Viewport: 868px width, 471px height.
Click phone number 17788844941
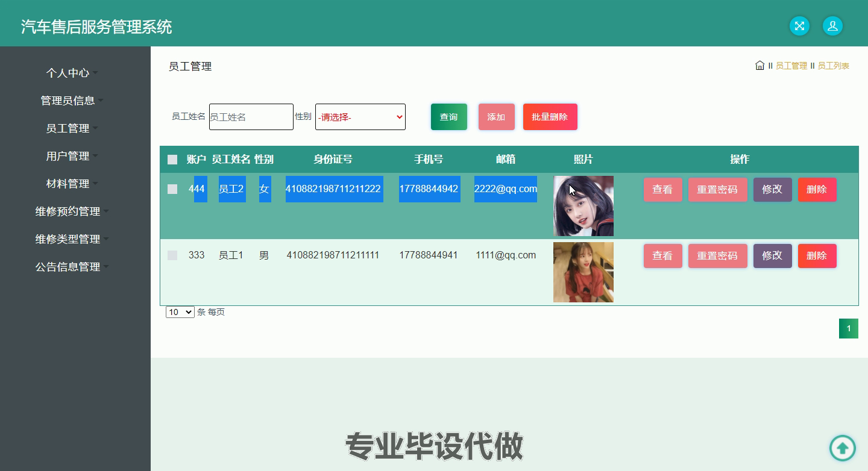(429, 255)
